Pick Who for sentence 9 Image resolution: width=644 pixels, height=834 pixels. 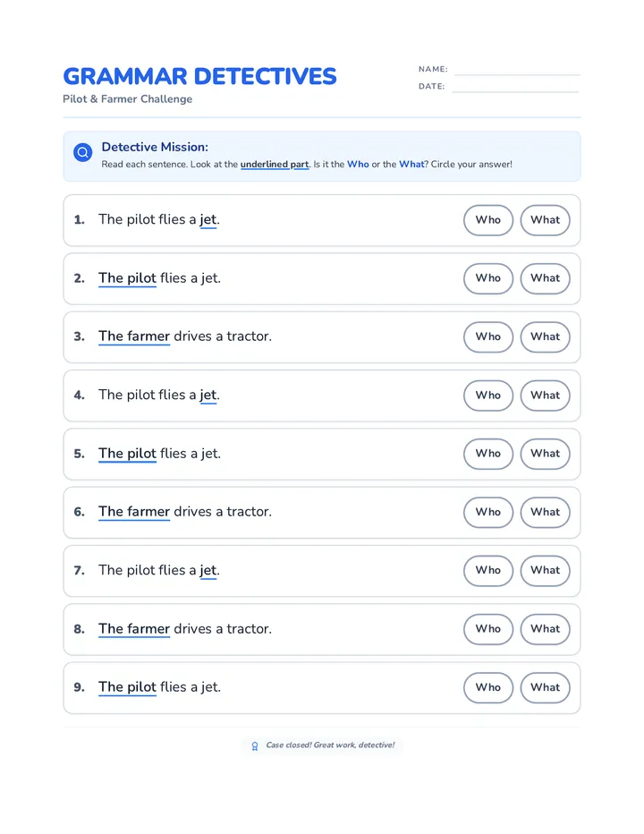pyautogui.click(x=488, y=687)
